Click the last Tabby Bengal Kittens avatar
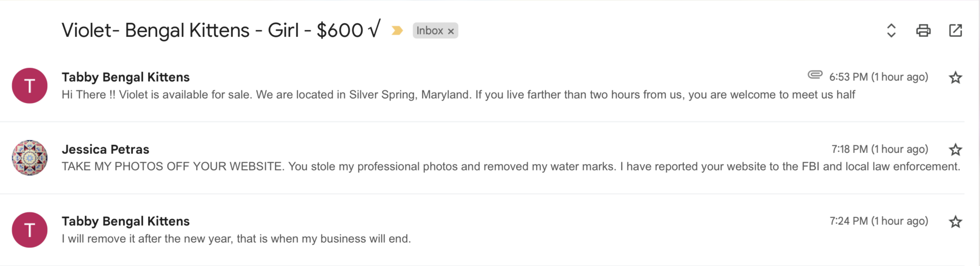The width and height of the screenshot is (980, 266). (29, 230)
